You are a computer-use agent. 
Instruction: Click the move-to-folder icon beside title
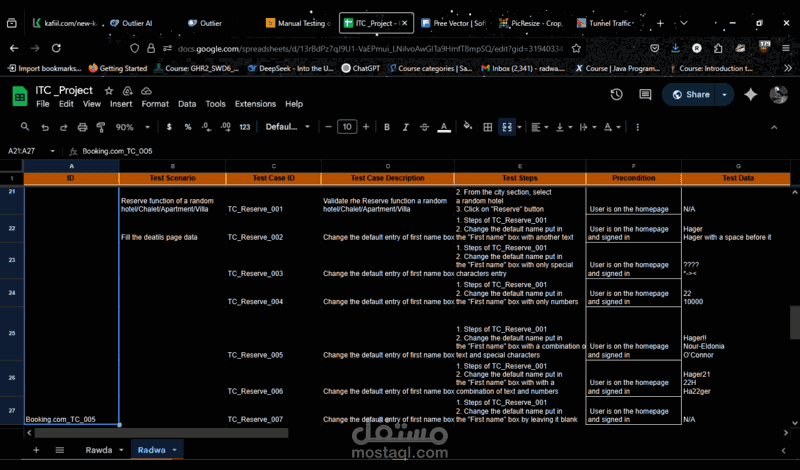(x=128, y=91)
